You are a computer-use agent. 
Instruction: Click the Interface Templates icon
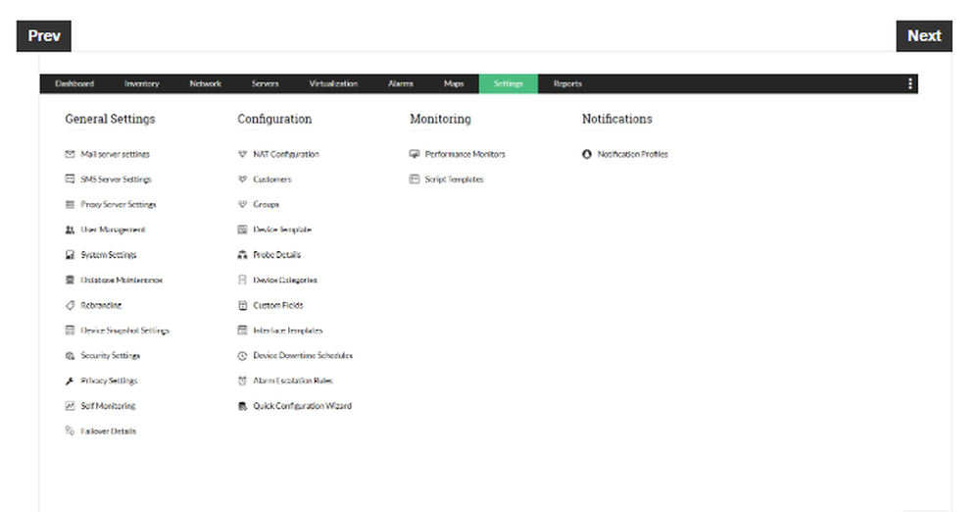(242, 330)
